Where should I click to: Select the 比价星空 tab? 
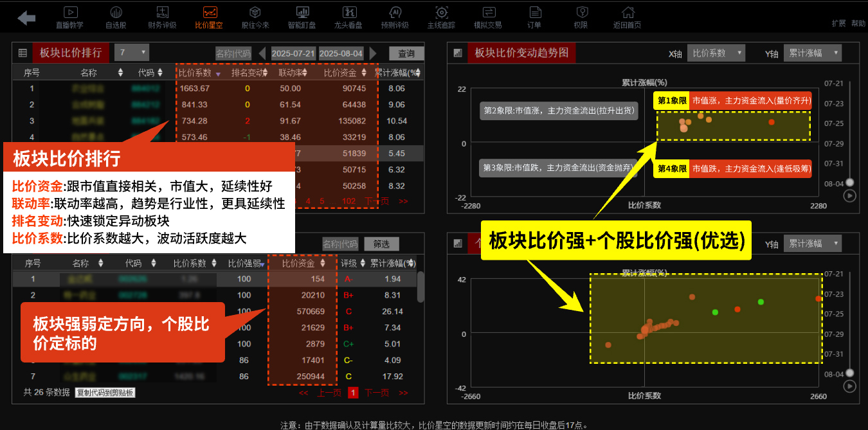point(209,17)
